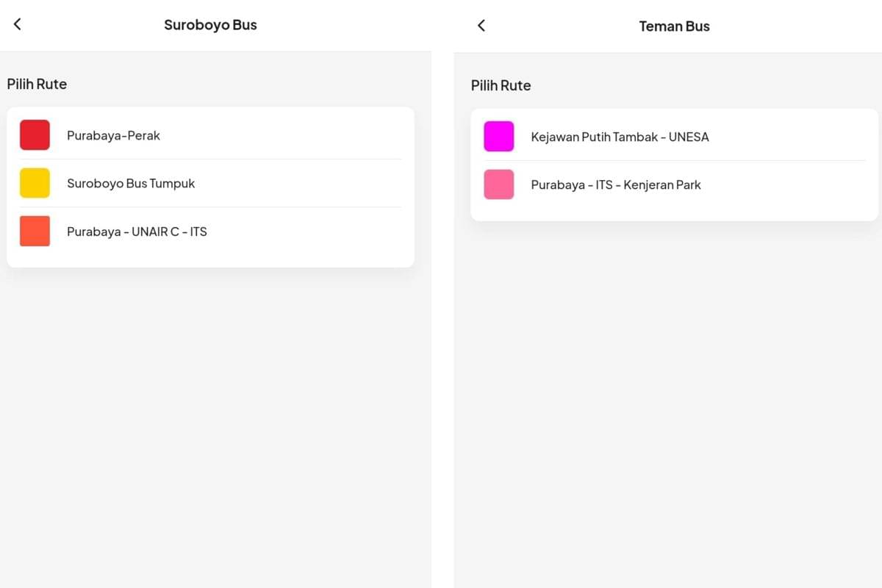
Task: Go back from the Suroboyo Bus screen
Action: point(18,24)
